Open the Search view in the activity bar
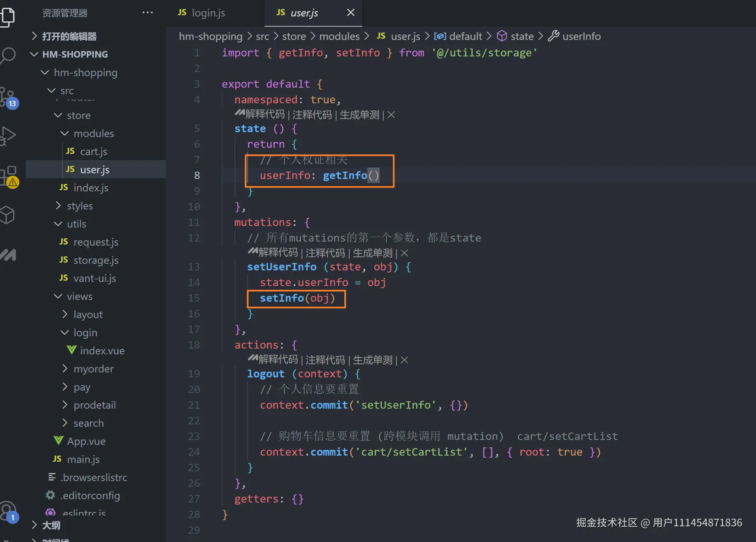Viewport: 756px width, 542px height. [x=7, y=56]
